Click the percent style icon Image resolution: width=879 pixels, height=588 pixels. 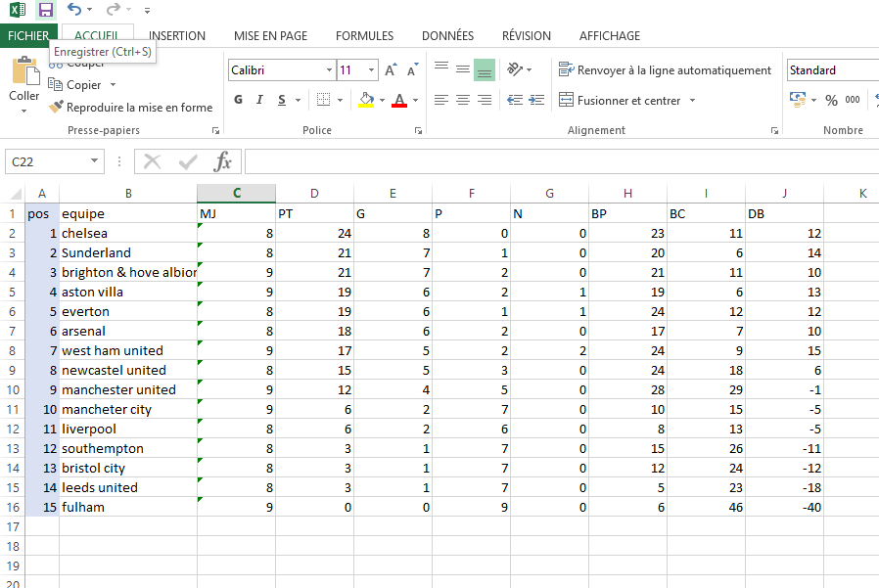click(x=831, y=100)
